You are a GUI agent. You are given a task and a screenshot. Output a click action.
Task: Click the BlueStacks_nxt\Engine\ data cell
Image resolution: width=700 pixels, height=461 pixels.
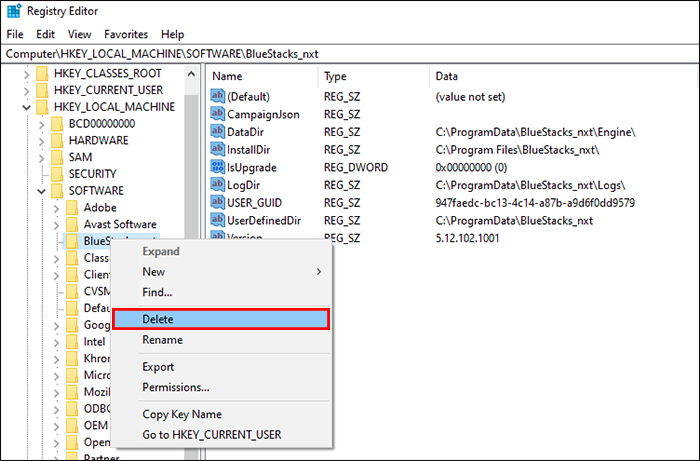(535, 132)
